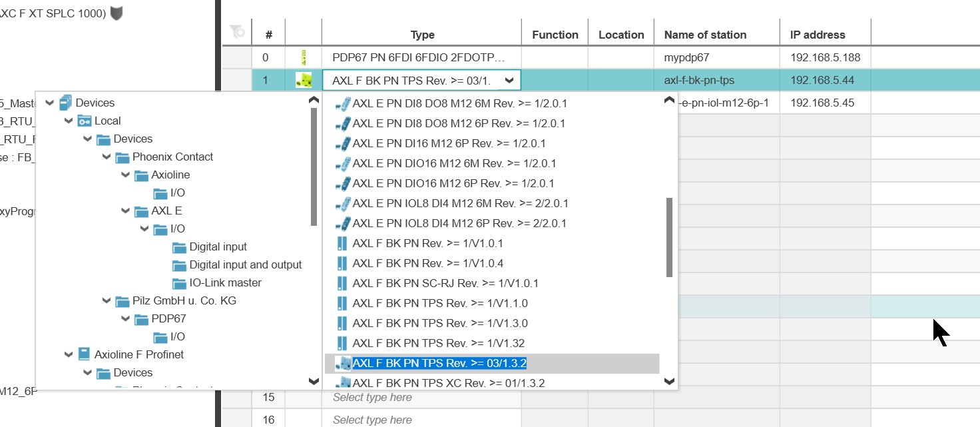Screen dimensions: 980x427
Task: Click the Phoenix Contact folder icon
Action: click(x=122, y=157)
